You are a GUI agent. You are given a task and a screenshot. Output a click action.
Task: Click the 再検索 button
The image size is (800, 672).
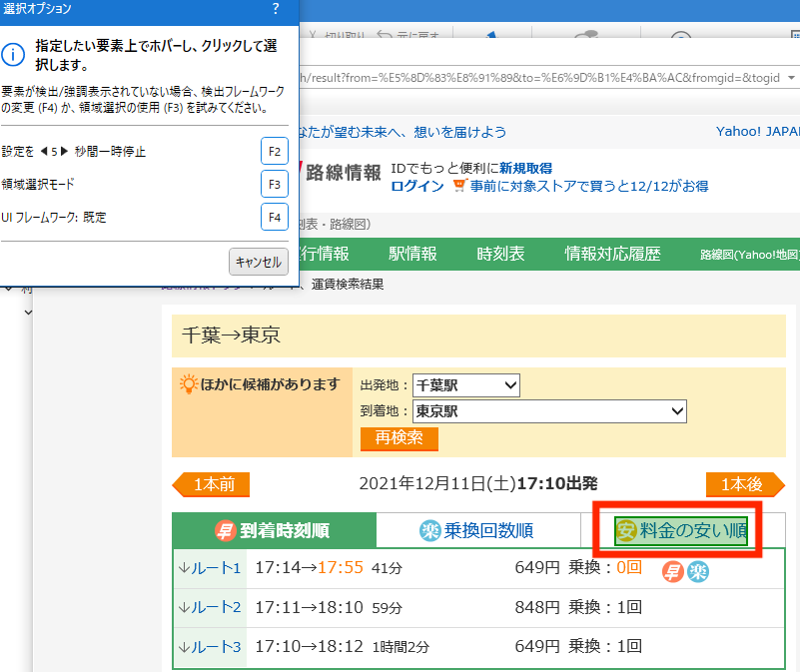pyautogui.click(x=399, y=438)
